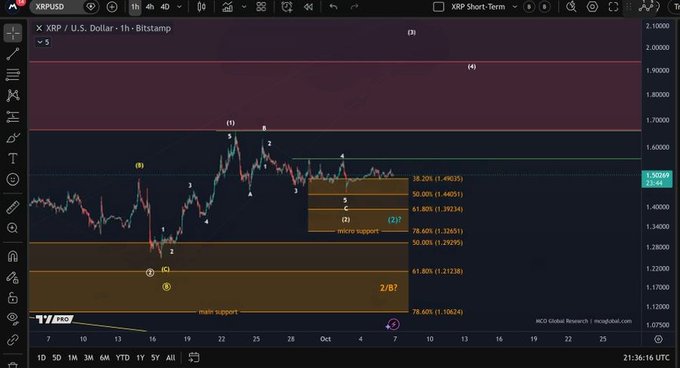This screenshot has height=368, width=680.
Task: Click the 78.60% (1.10624) Fibonacci level
Action: coord(438,312)
